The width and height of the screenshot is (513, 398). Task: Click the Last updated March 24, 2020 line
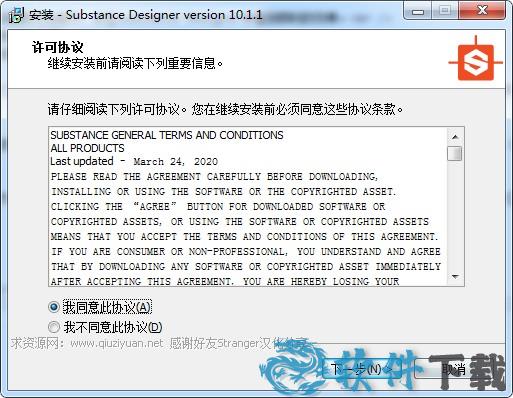click(134, 162)
